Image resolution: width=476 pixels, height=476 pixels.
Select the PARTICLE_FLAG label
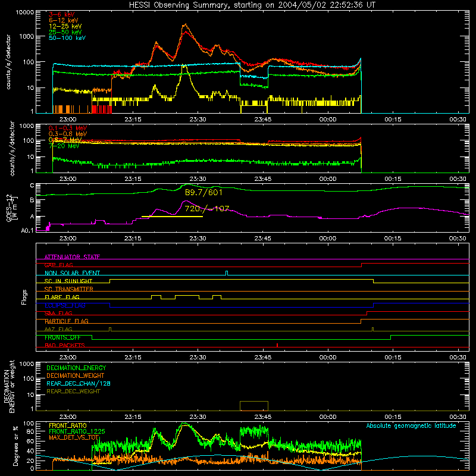click(x=67, y=321)
